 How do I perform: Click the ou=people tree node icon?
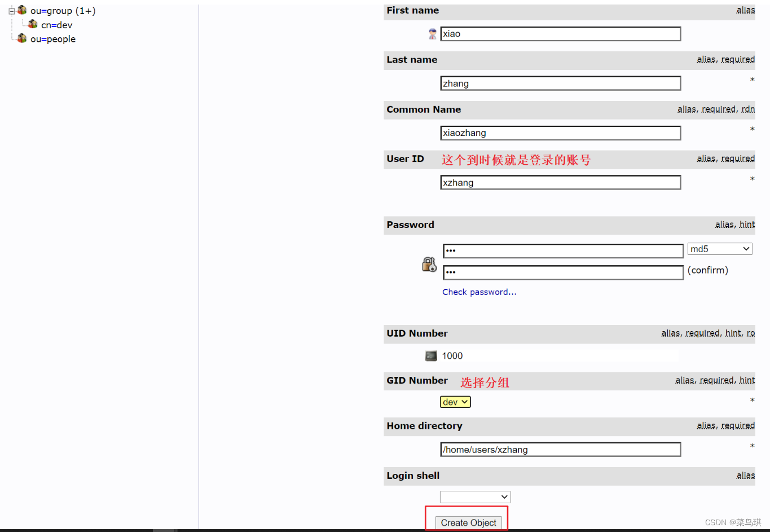(22, 38)
